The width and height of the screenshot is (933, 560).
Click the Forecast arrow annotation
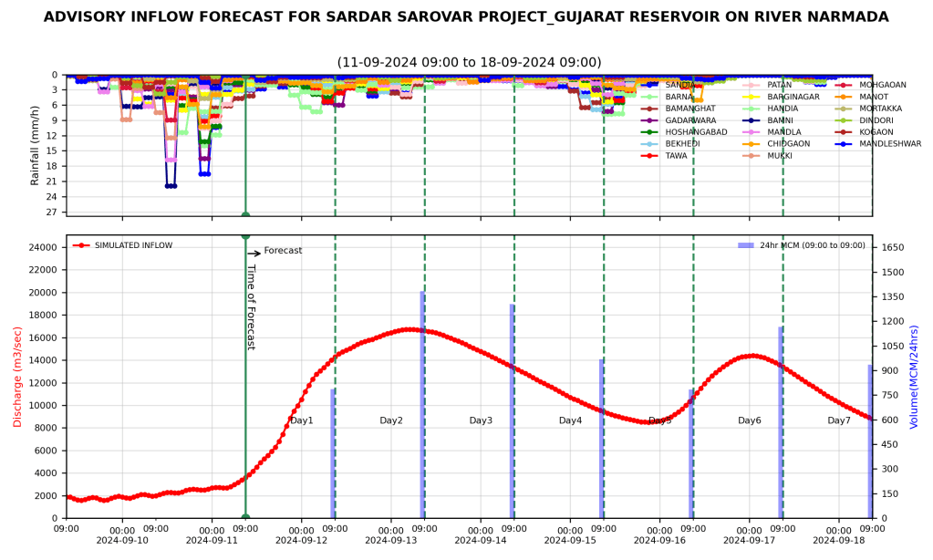point(254,254)
